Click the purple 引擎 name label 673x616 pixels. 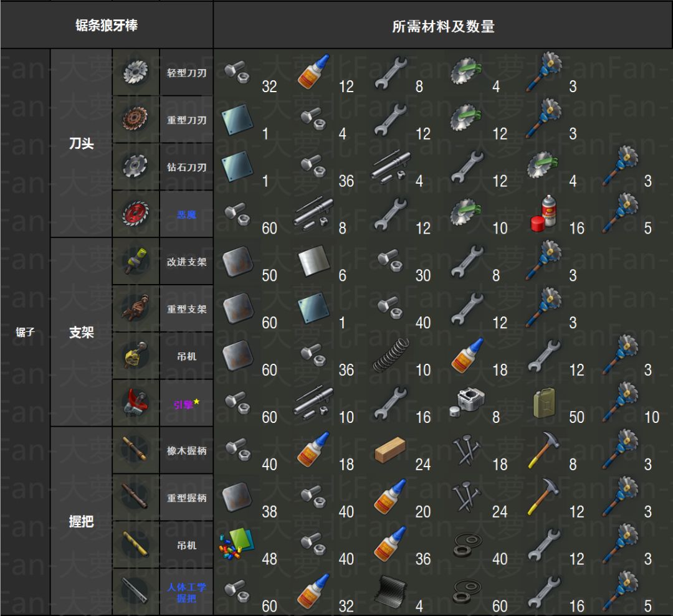pyautogui.click(x=183, y=404)
